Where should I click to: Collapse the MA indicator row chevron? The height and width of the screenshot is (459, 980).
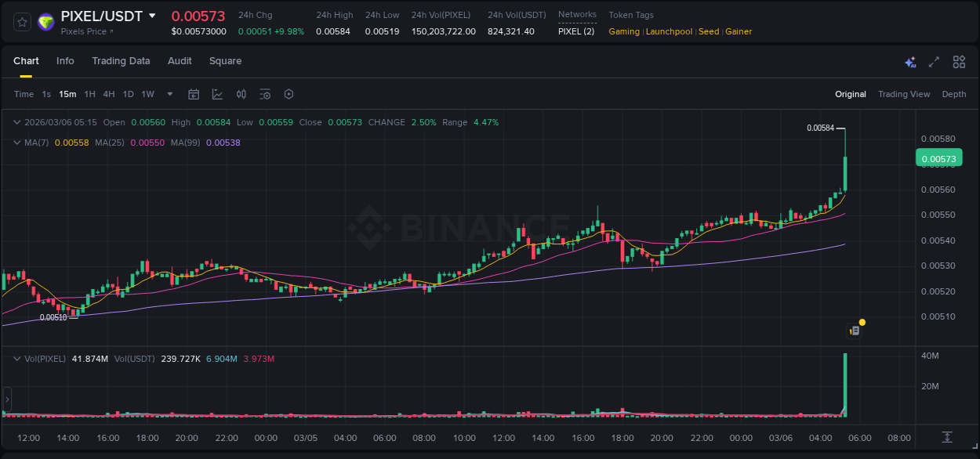click(x=16, y=143)
